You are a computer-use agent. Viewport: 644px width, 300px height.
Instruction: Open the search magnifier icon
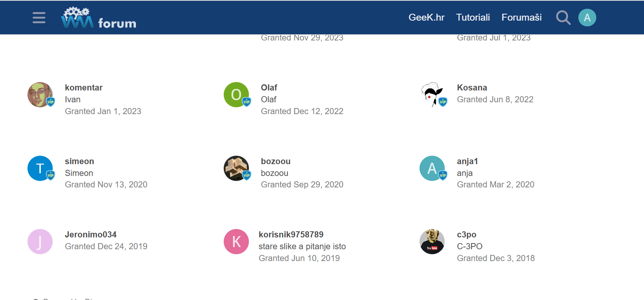click(563, 18)
